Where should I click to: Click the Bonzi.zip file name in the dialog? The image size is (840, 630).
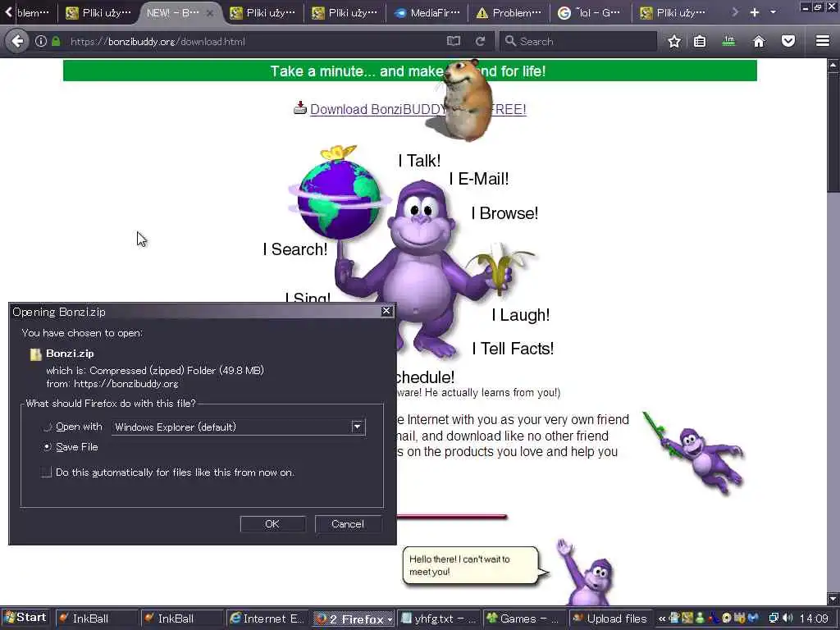point(70,353)
